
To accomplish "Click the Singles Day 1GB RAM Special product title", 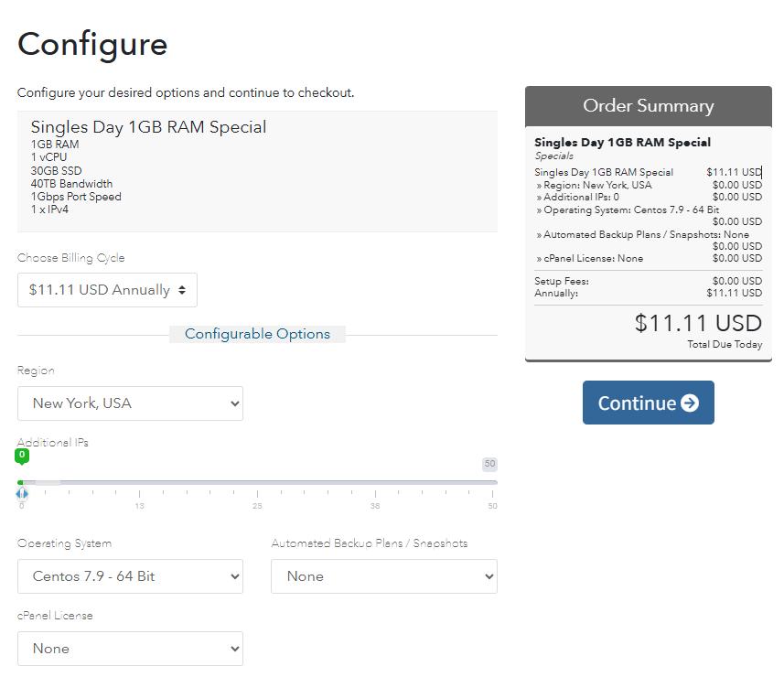I will coord(148,127).
